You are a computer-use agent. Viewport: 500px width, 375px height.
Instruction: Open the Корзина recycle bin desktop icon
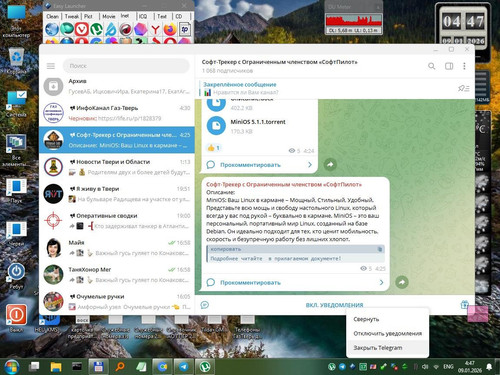[x=16, y=60]
